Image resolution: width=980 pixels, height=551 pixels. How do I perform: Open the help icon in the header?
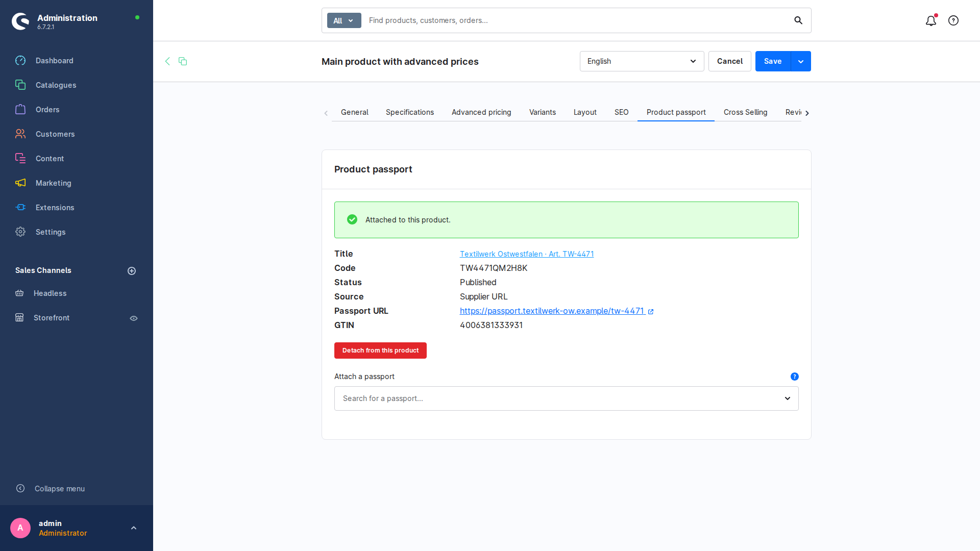[x=953, y=20]
